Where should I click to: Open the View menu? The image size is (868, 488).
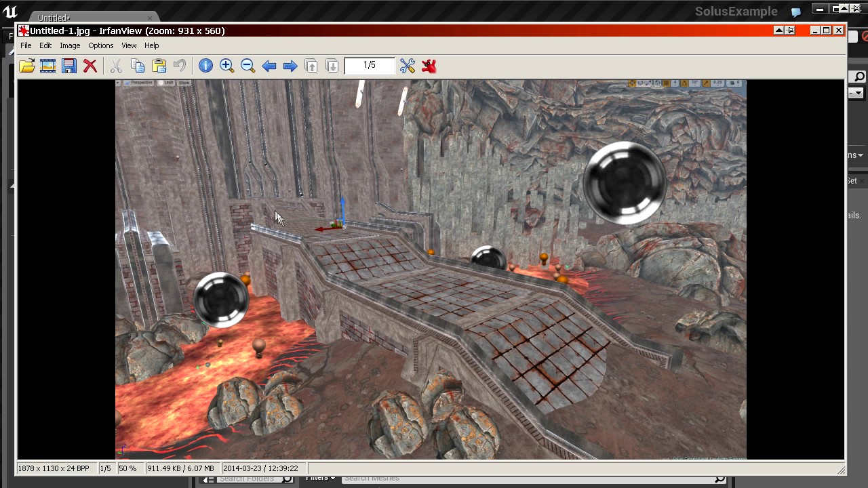pos(129,45)
